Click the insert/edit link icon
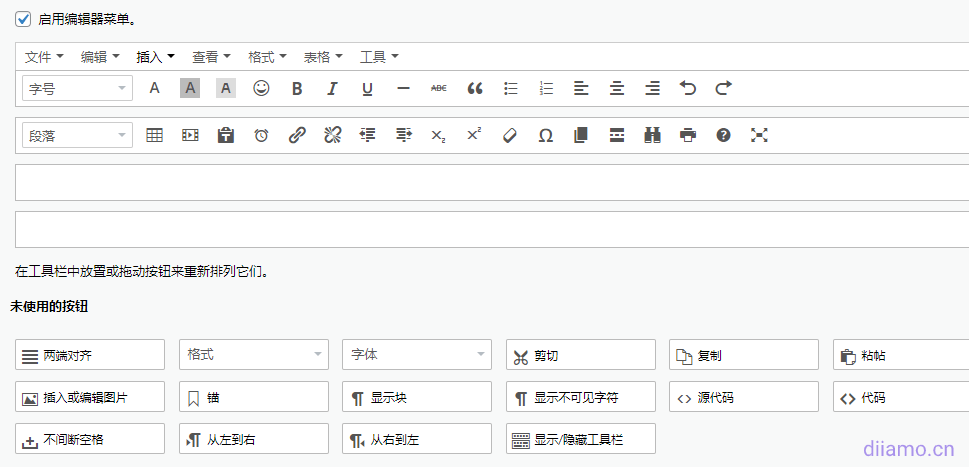 pyautogui.click(x=297, y=135)
